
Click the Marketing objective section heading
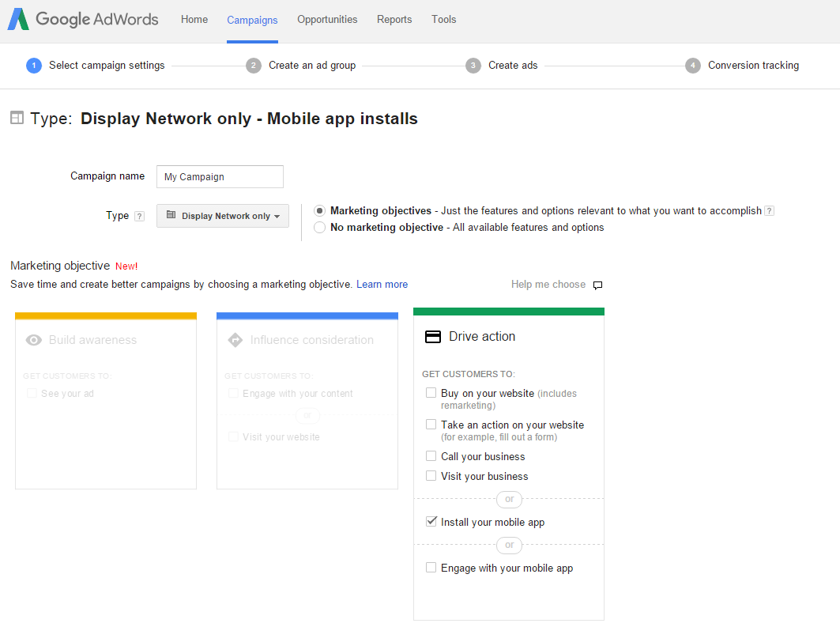click(60, 266)
